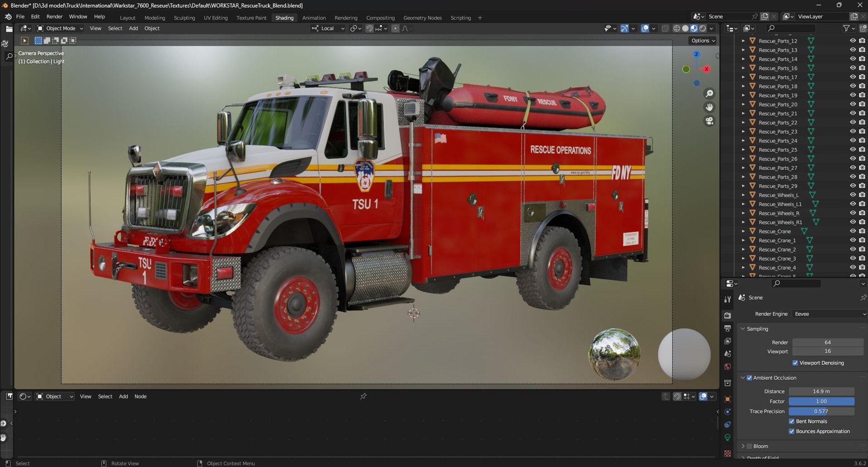Click the Ambient Occlusion Factor slider

[821, 402]
